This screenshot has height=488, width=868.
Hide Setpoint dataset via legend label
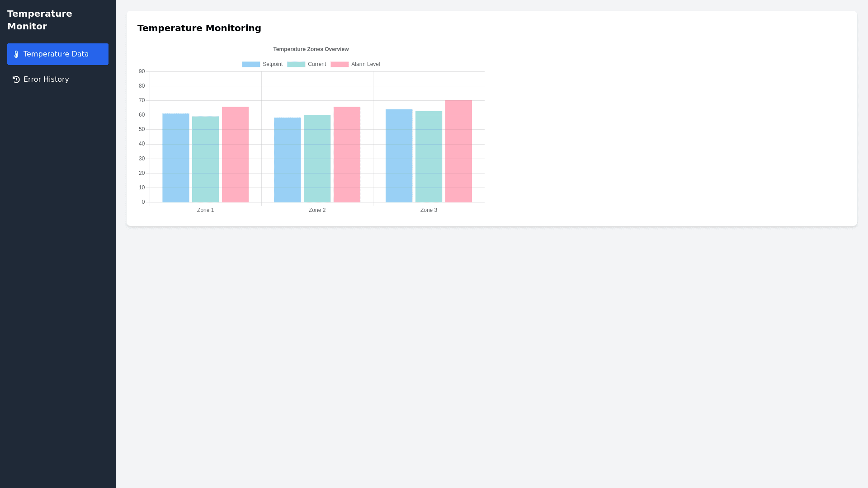point(273,64)
